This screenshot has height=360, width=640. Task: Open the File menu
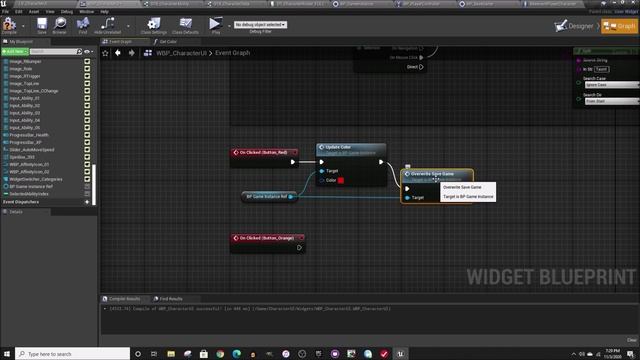tap(5, 12)
